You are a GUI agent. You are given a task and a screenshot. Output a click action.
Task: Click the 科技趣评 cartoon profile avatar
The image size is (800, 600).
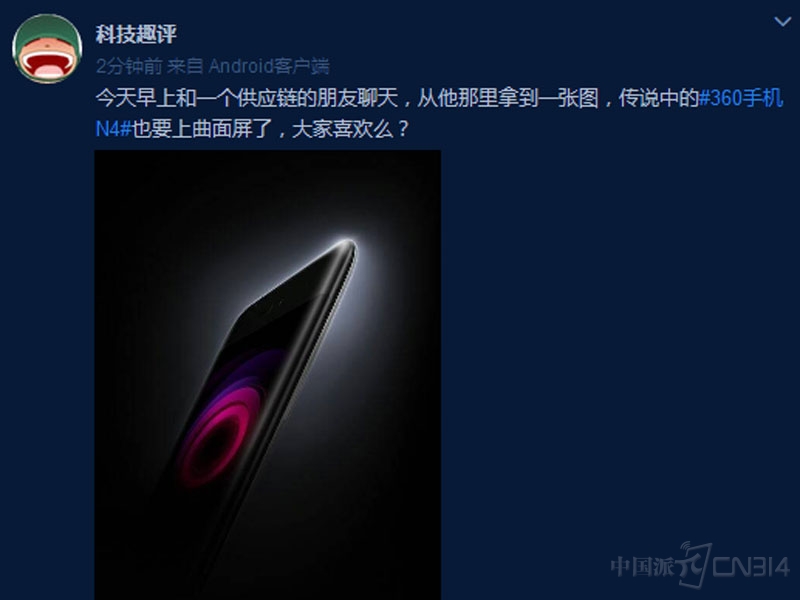pyautogui.click(x=47, y=48)
